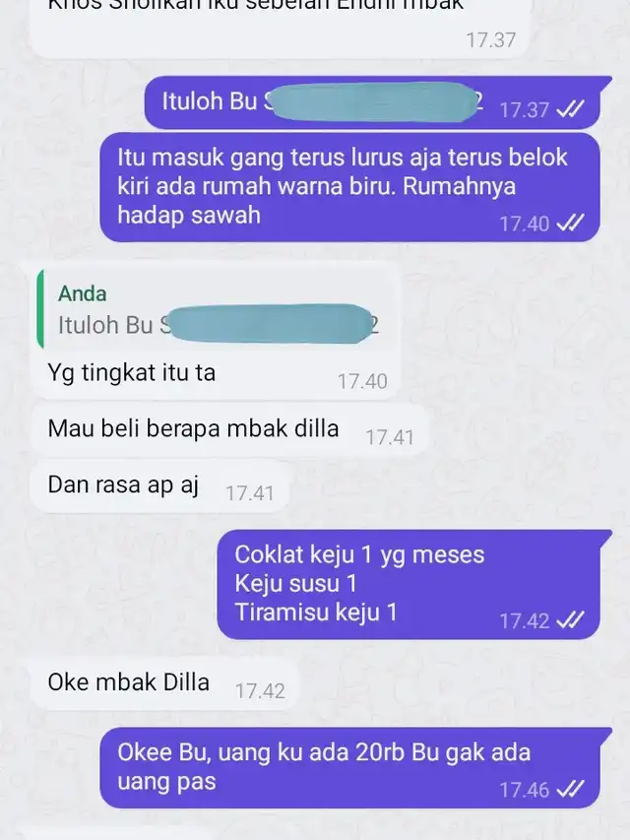Screen dimensions: 630x840
Task: Tap the green 'Anda' sender name
Action: [82, 293]
